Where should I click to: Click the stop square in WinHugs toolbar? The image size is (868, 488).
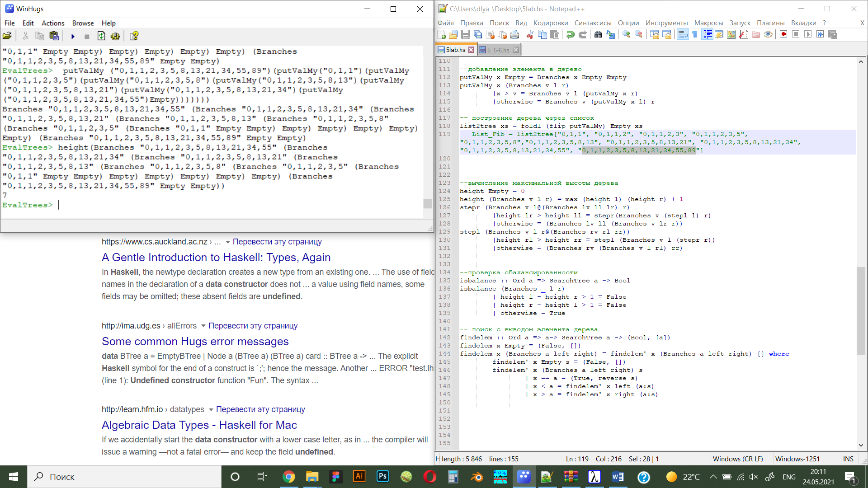pyautogui.click(x=87, y=36)
